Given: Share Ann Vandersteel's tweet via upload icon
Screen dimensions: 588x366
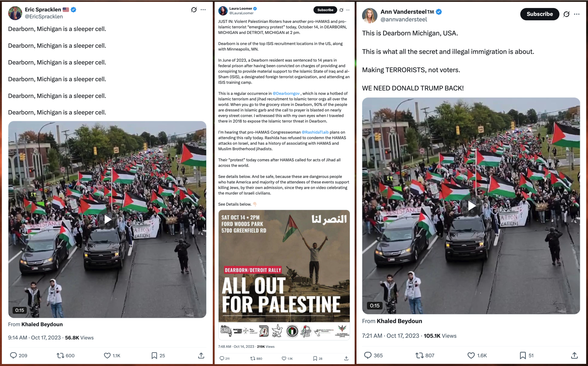Looking at the screenshot, I should (574, 355).
